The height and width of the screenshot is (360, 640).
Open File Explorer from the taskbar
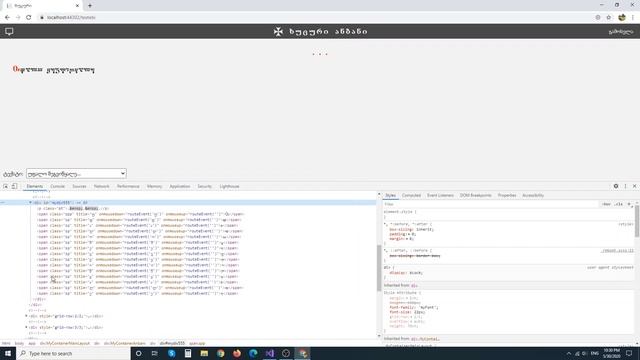pos(204,353)
